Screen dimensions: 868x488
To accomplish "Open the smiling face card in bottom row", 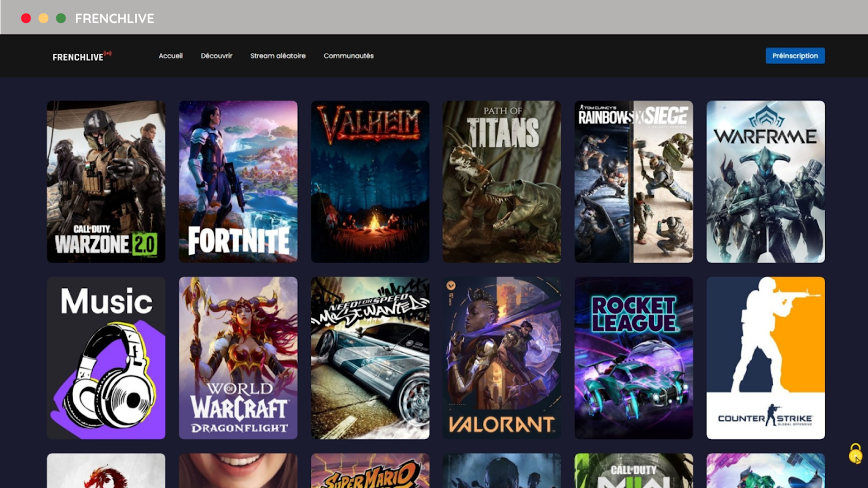I will (x=238, y=471).
